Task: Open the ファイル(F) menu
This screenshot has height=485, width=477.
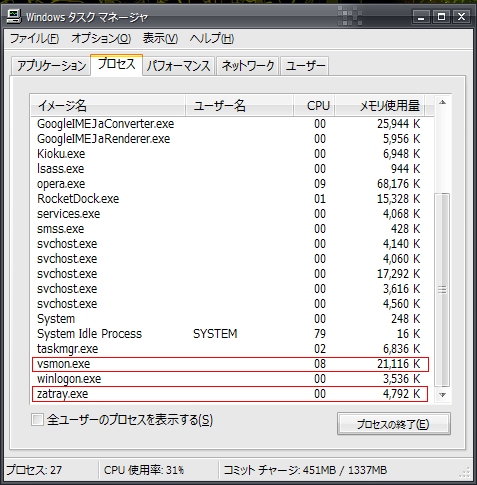Action: (x=35, y=39)
